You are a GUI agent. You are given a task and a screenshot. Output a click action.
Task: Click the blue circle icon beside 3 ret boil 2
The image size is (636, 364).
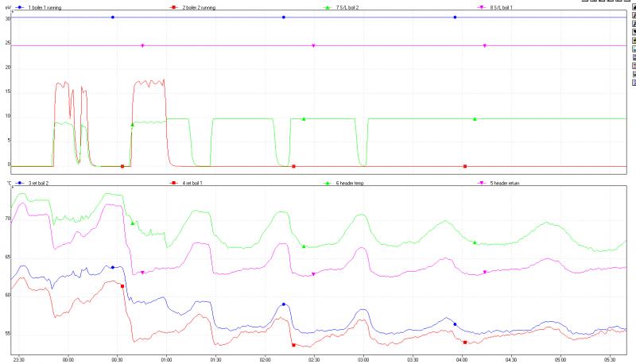click(19, 183)
